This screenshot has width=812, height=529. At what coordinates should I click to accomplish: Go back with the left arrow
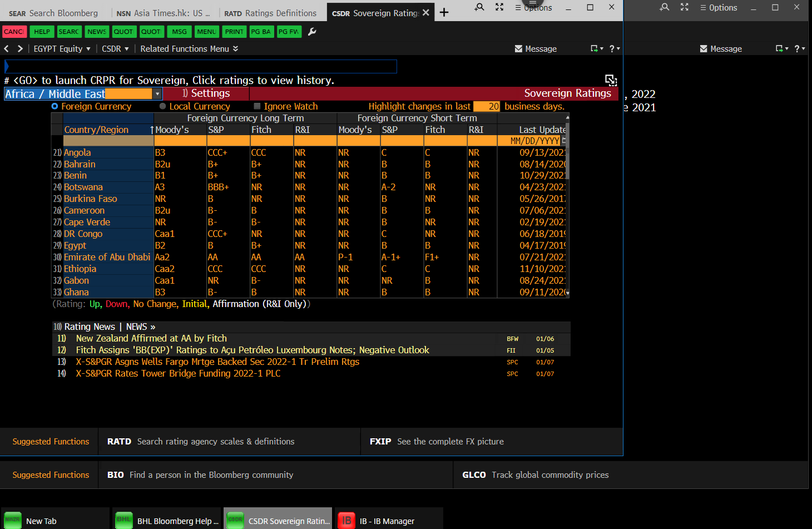tap(7, 49)
